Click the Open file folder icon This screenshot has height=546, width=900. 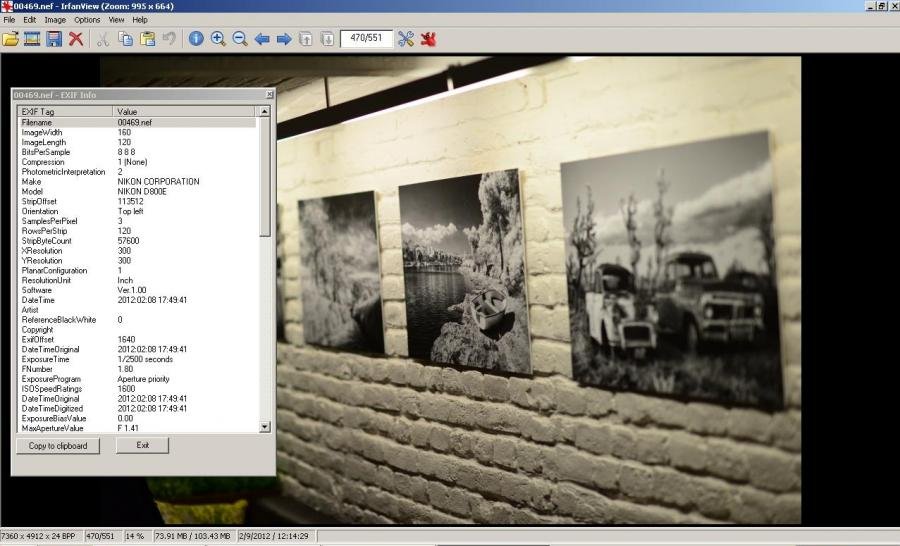tap(11, 39)
